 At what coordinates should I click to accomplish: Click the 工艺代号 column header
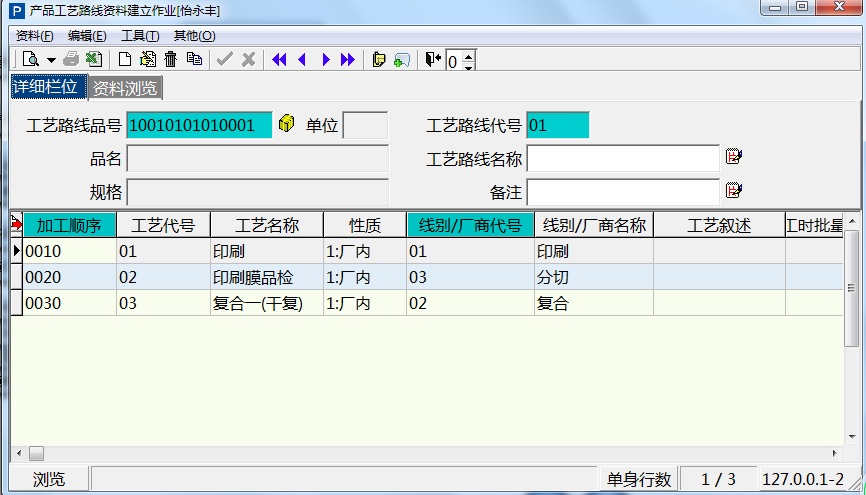(163, 225)
